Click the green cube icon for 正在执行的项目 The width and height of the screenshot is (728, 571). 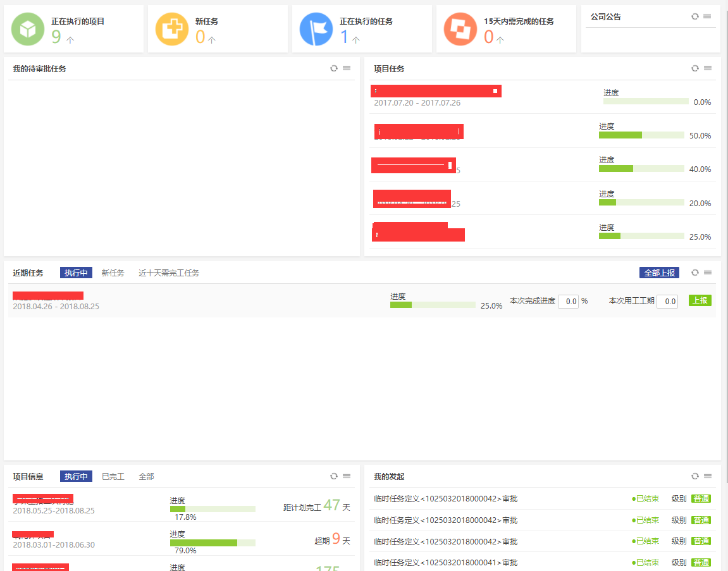click(x=28, y=30)
